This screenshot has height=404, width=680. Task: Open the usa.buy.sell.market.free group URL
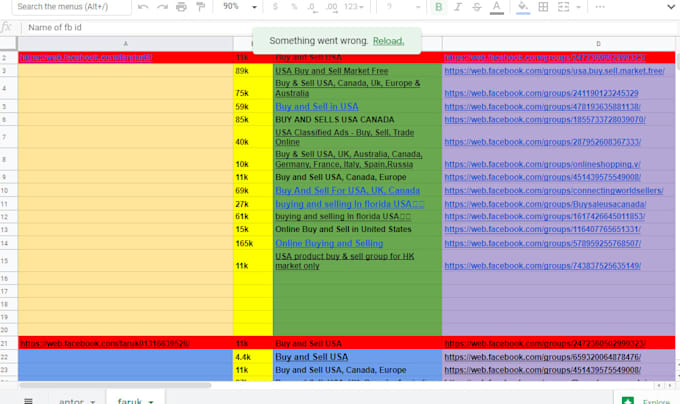tap(554, 71)
